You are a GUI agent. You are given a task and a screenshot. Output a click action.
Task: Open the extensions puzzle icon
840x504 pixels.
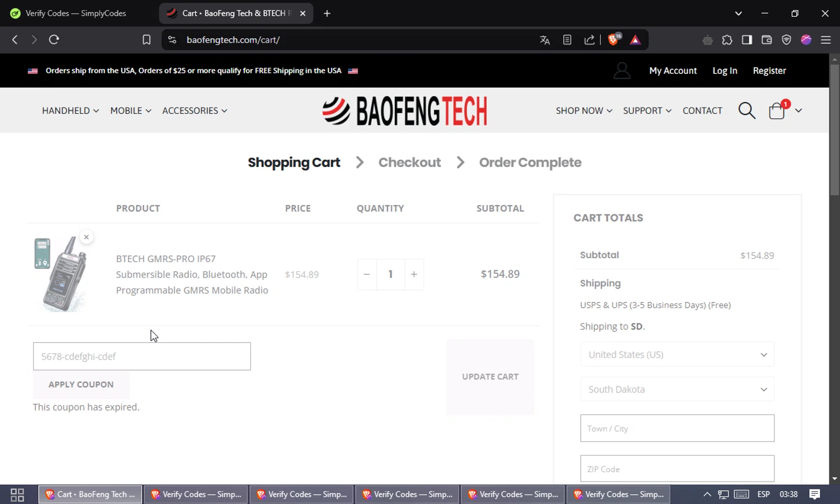pyautogui.click(x=727, y=40)
